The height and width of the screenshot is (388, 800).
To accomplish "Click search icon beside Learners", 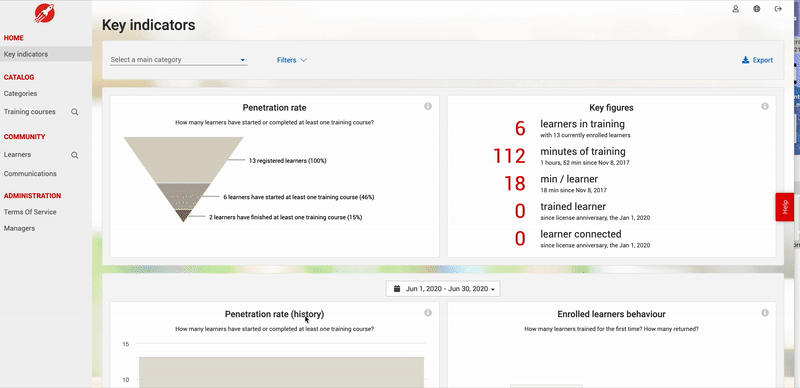I will tap(74, 155).
